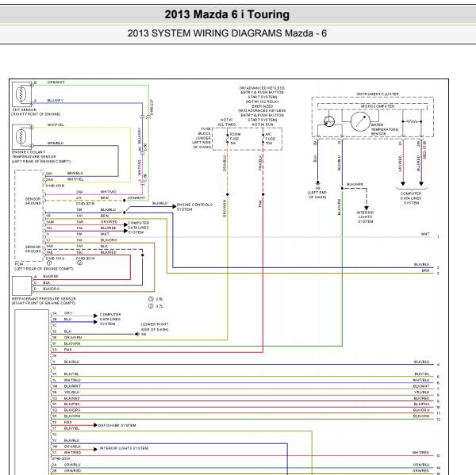The height and width of the screenshot is (475, 476).
Task: Select the "3X" WHT/RED pin label
Action: [54, 453]
